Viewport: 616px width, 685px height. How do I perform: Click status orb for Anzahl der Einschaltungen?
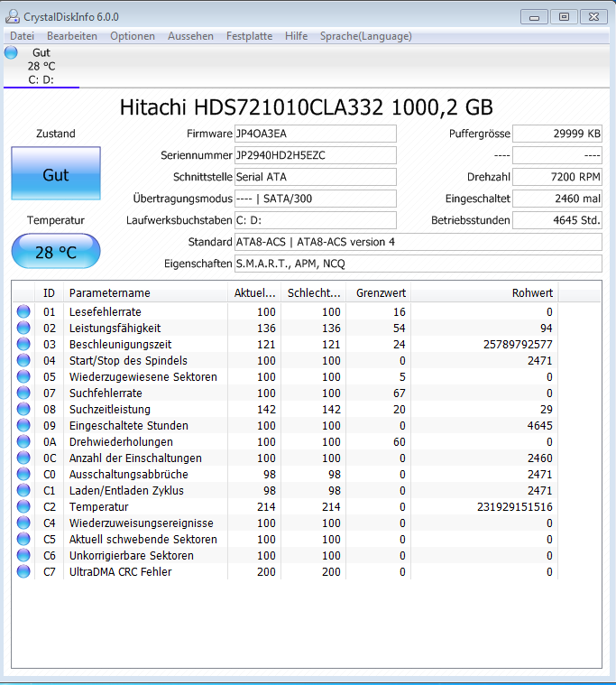pos(23,458)
